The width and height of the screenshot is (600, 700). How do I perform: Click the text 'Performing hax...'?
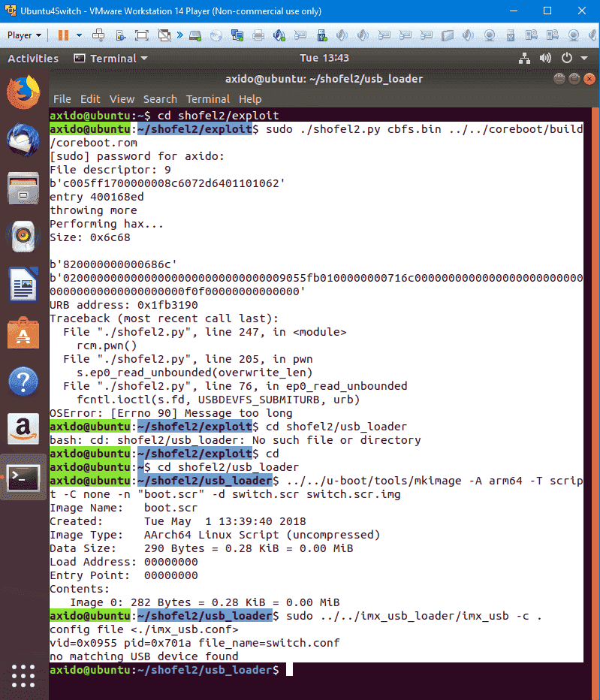click(x=107, y=224)
